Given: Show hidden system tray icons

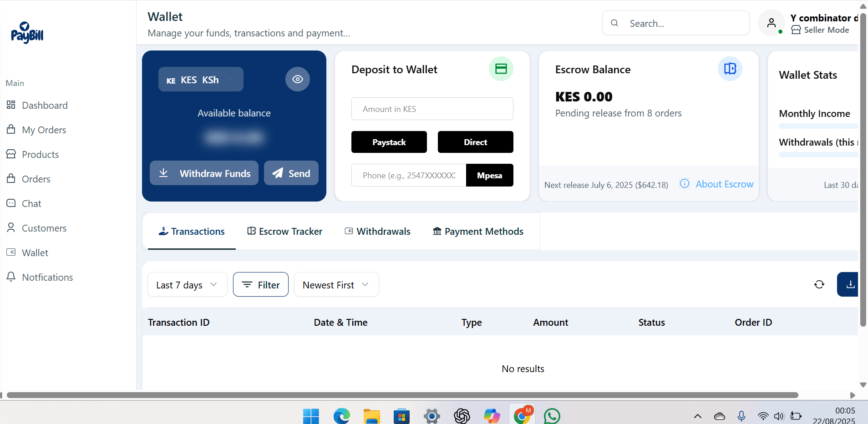Looking at the screenshot, I should click(697, 416).
